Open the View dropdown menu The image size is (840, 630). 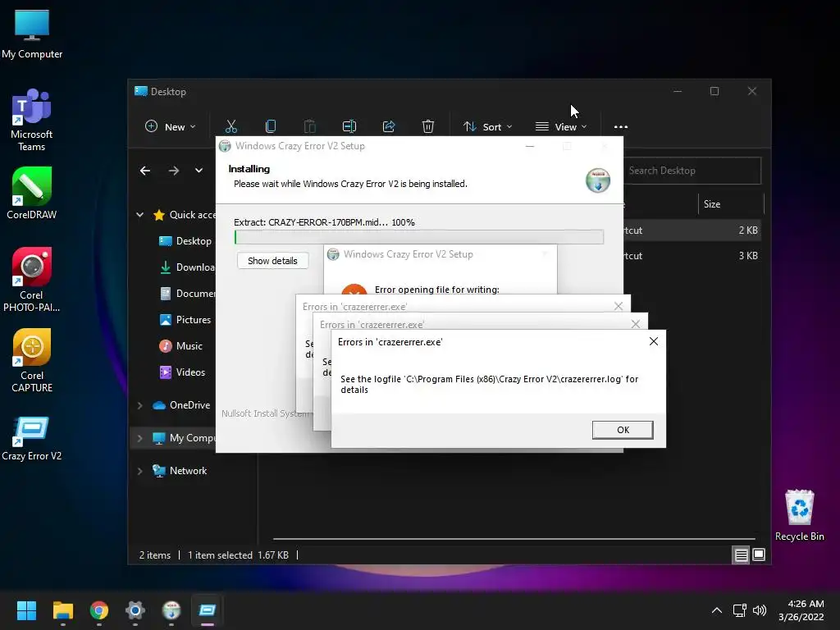pos(561,127)
